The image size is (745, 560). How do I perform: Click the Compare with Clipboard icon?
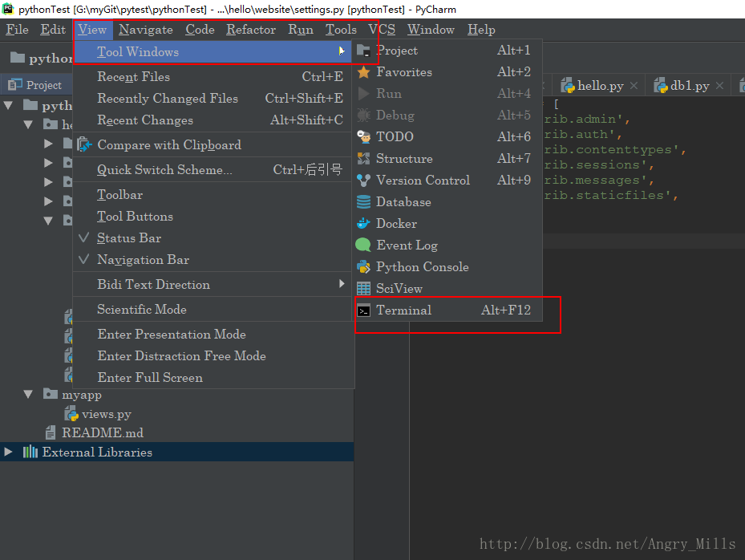[84, 144]
